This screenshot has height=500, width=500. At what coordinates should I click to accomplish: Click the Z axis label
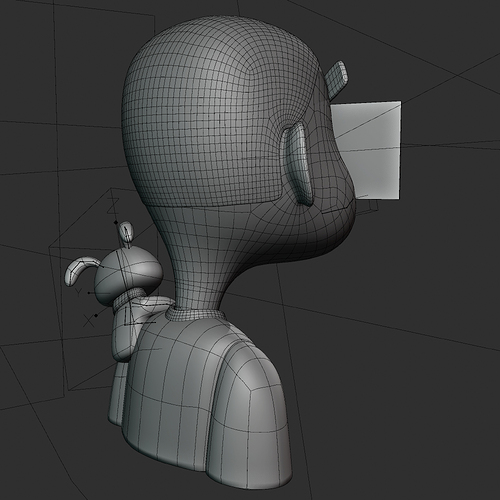[113, 206]
